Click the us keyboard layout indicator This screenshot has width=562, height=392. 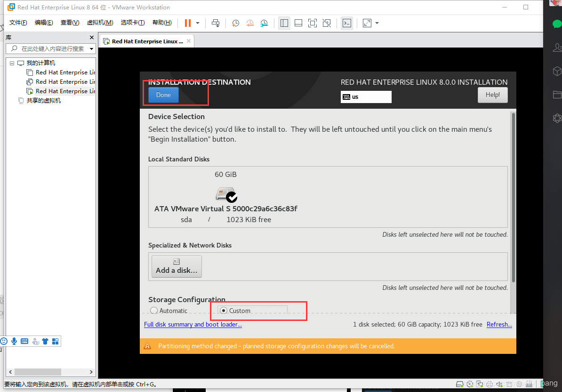366,97
